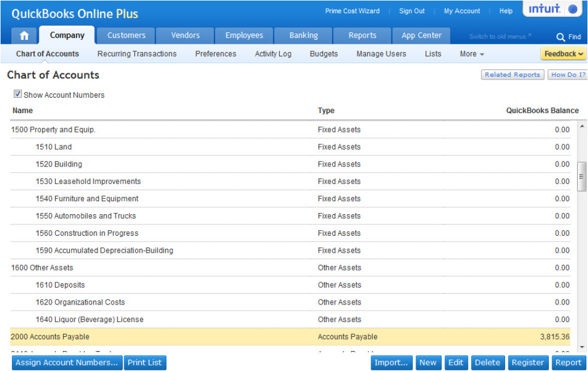
Task: Expand the More dropdown menu
Action: (x=472, y=54)
